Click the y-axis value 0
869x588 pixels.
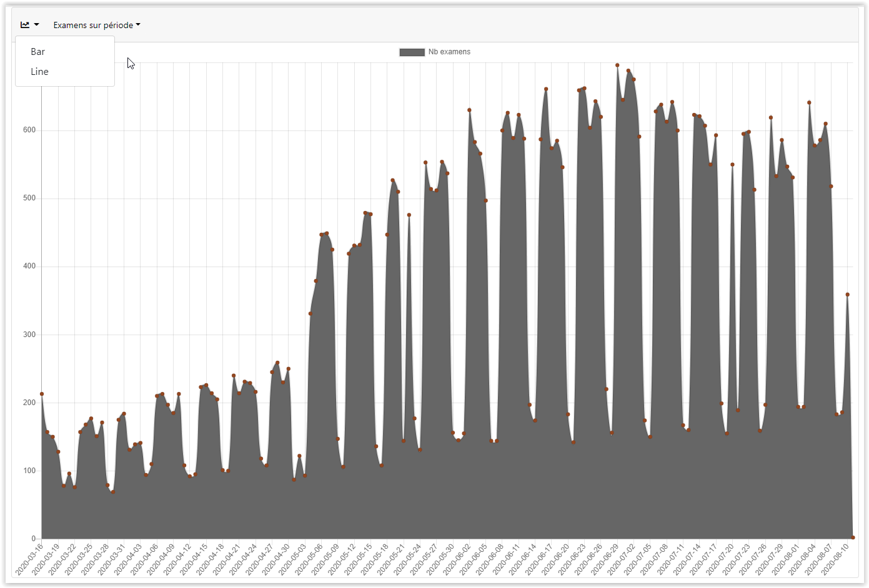coord(34,539)
